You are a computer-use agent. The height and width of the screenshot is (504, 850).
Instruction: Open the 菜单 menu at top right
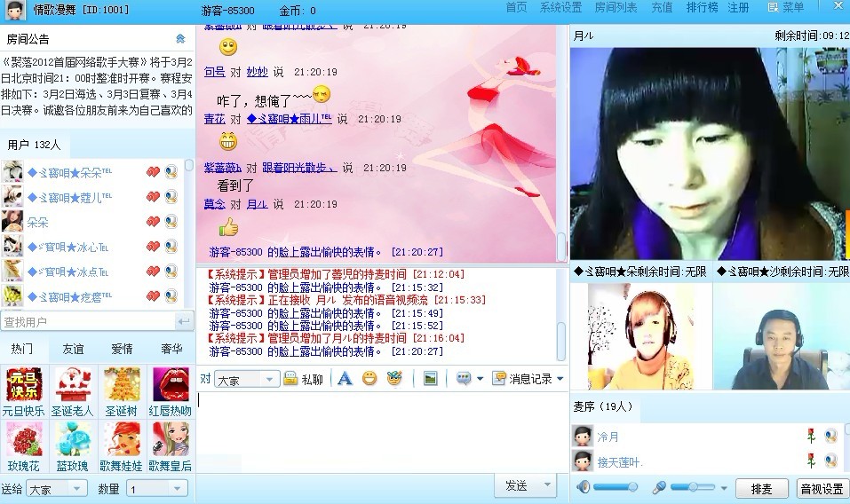click(785, 8)
